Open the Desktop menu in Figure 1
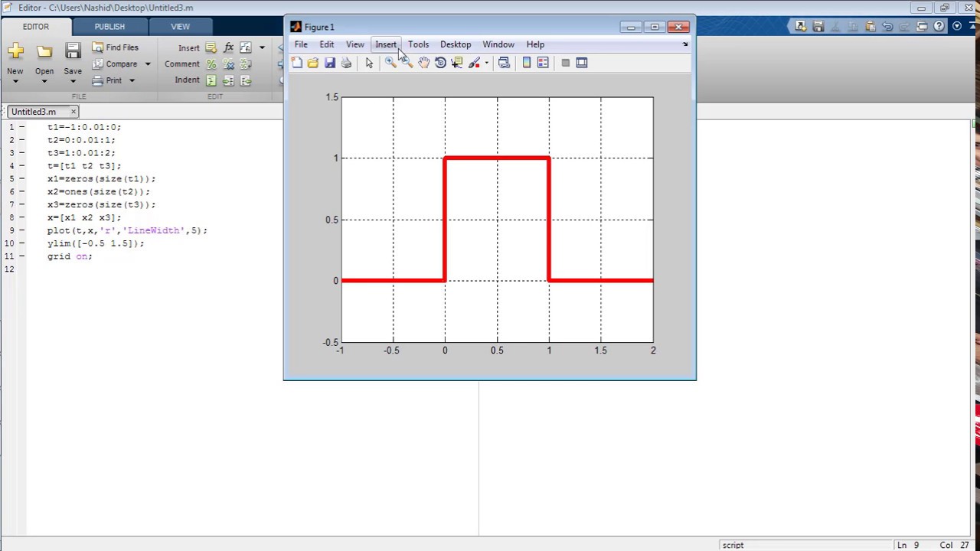 click(456, 44)
